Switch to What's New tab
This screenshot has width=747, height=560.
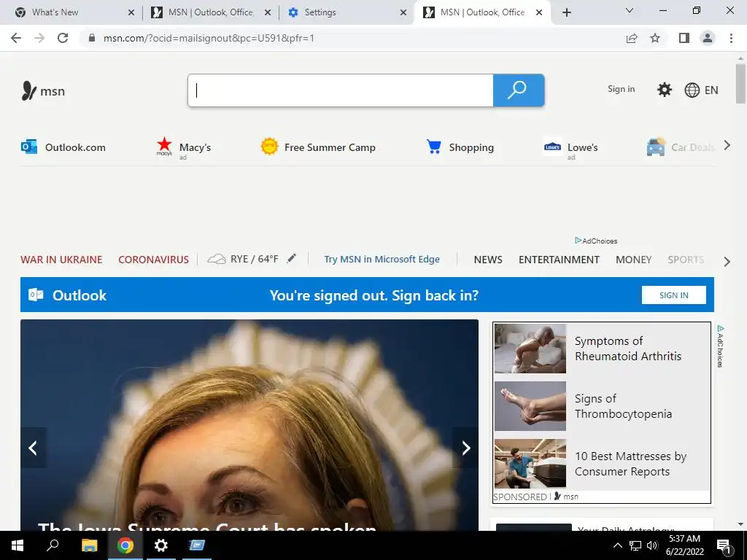click(71, 12)
